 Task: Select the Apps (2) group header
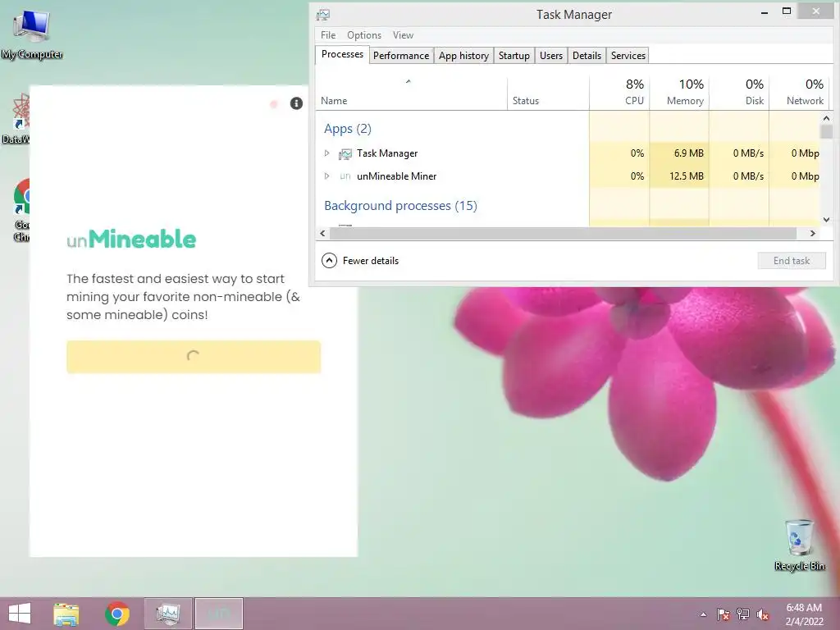tap(348, 129)
